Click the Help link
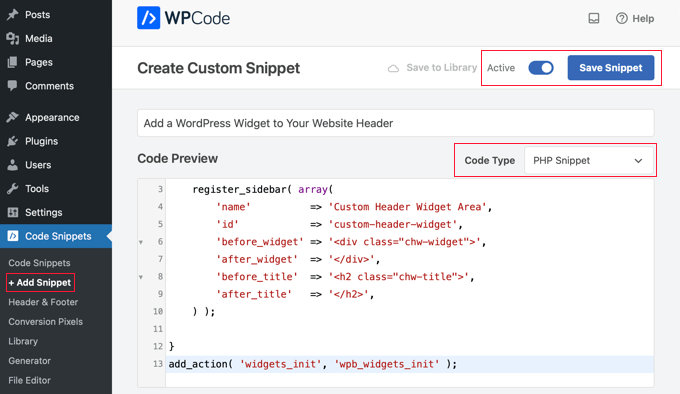Viewport: 680px width, 394px height. pos(643,19)
